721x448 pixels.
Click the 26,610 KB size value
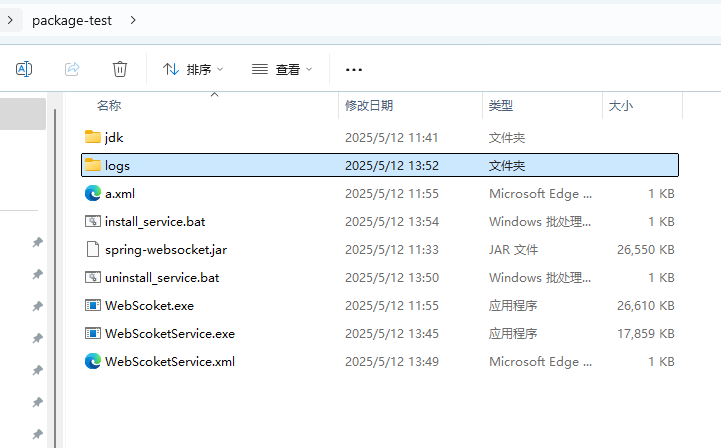(x=646, y=306)
